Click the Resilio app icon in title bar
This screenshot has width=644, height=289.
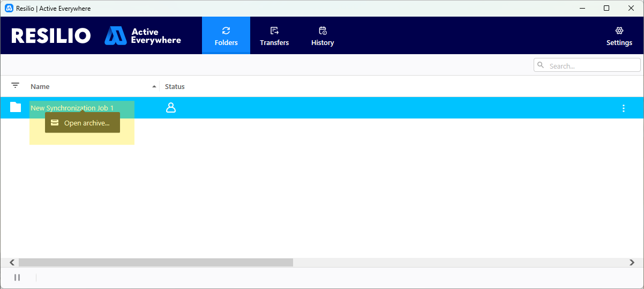pyautogui.click(x=9, y=8)
